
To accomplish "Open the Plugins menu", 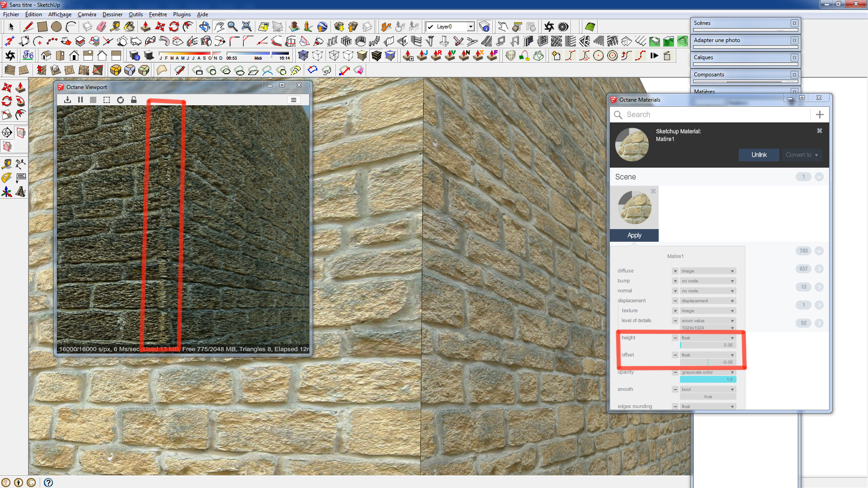I will tap(182, 14).
